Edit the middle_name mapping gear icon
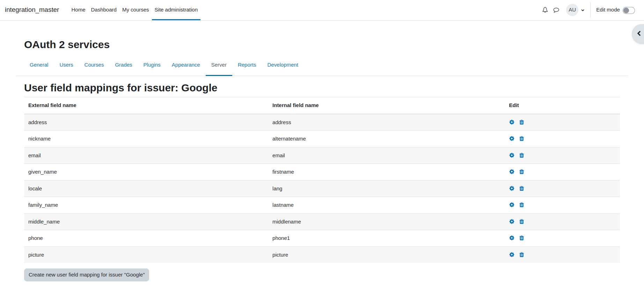The width and height of the screenshot is (644, 303). coord(512,222)
